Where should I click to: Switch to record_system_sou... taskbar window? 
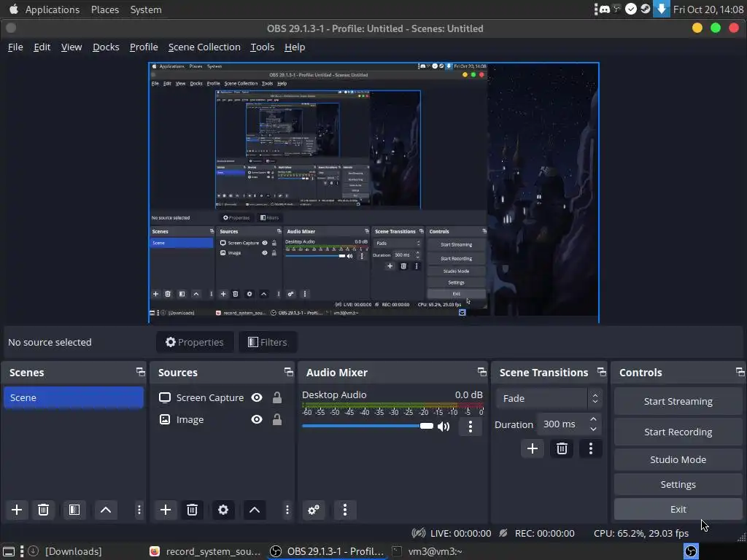click(x=205, y=551)
